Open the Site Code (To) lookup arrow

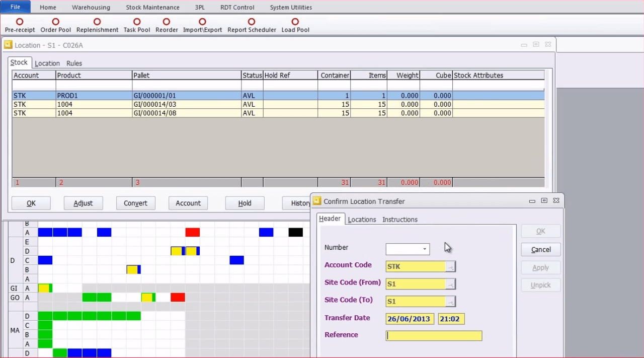click(x=451, y=302)
